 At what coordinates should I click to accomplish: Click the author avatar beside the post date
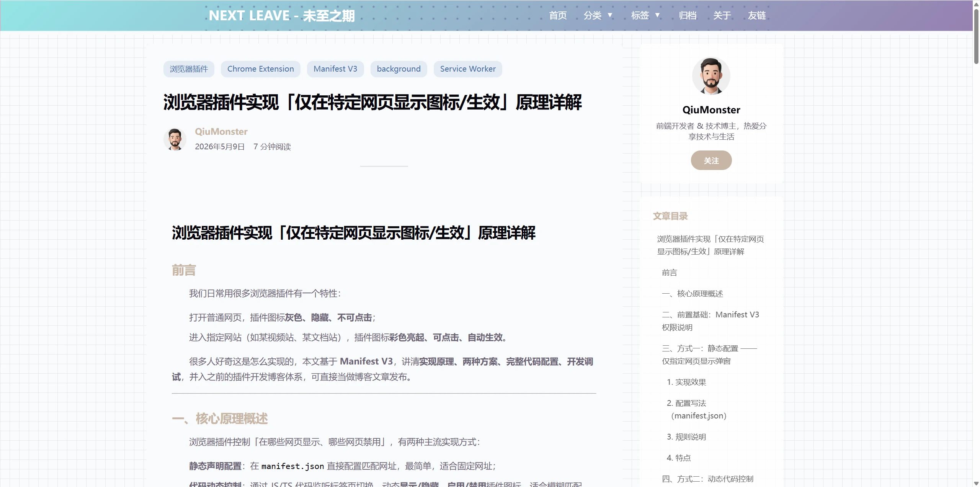[175, 139]
